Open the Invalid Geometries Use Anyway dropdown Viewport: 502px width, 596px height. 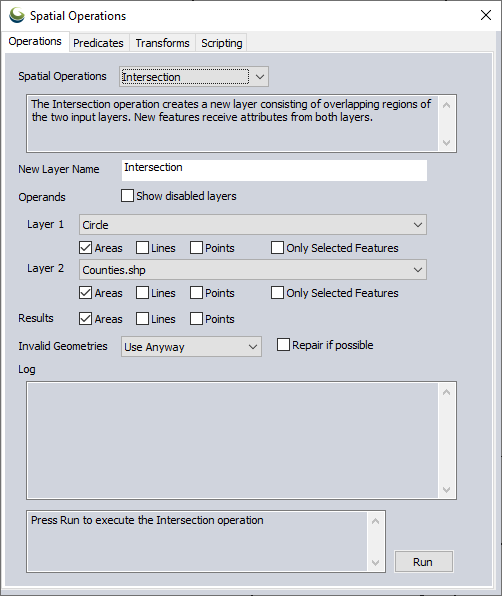[x=191, y=347]
